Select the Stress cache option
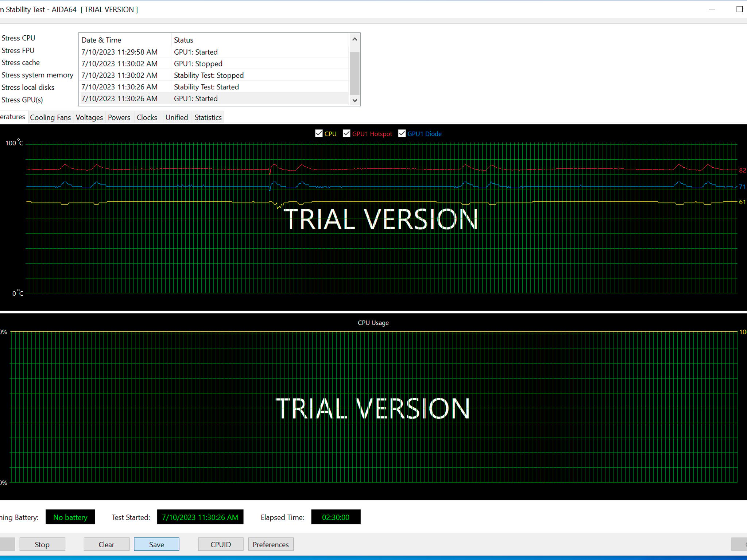747x560 pixels. [20, 63]
